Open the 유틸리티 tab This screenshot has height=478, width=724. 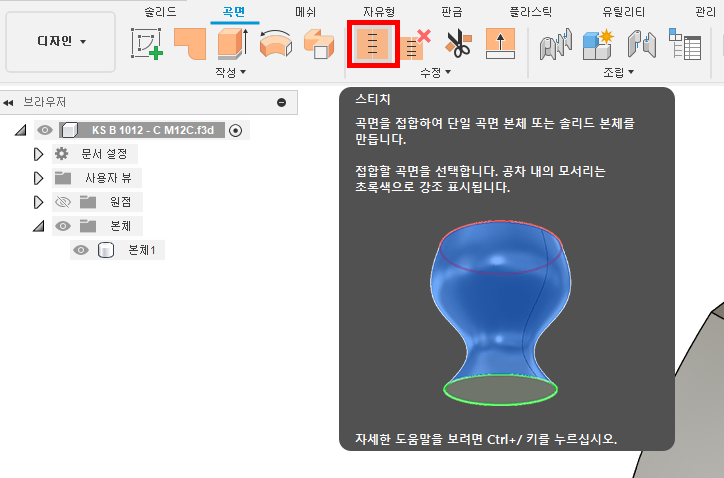pos(623,12)
